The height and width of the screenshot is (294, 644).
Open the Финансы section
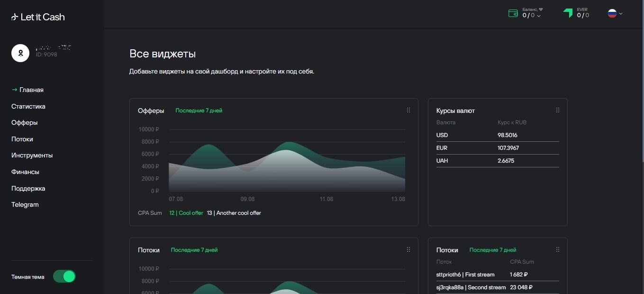click(25, 172)
